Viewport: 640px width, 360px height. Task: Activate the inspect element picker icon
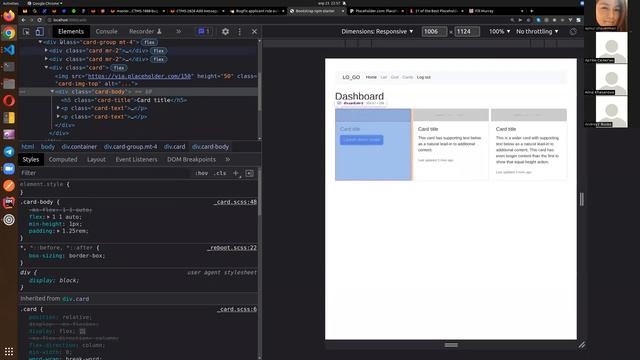(27, 31)
